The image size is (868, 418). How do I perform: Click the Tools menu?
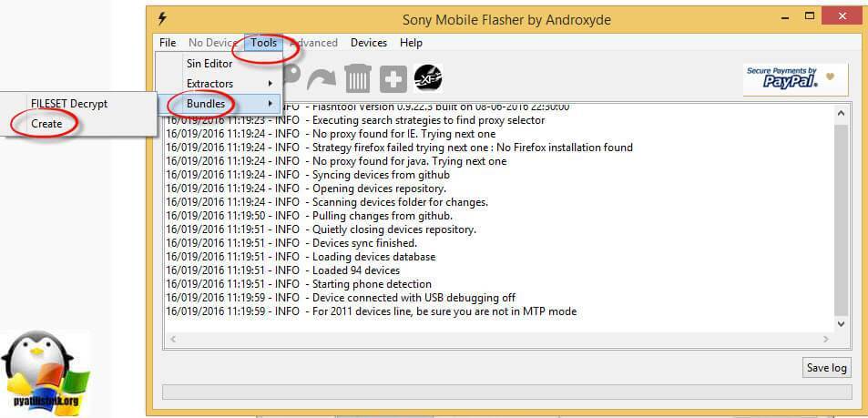pyautogui.click(x=263, y=43)
